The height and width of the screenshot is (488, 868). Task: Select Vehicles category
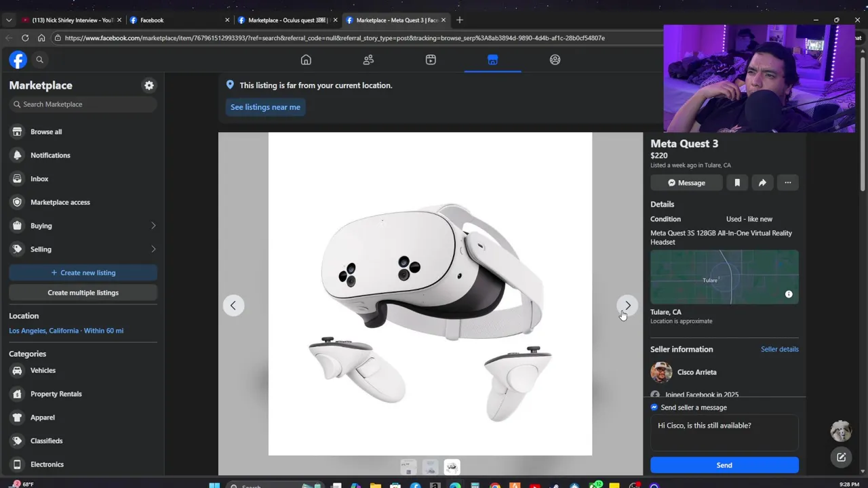tap(83, 371)
